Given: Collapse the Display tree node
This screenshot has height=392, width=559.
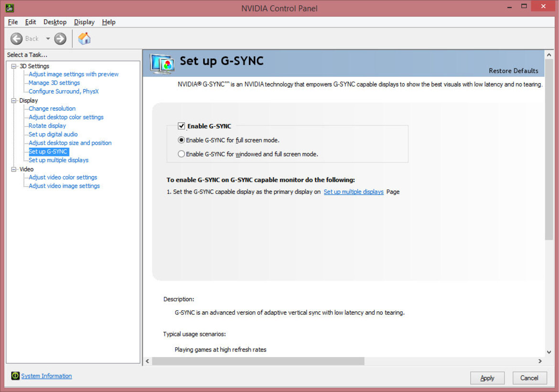Looking at the screenshot, I should click(14, 100).
